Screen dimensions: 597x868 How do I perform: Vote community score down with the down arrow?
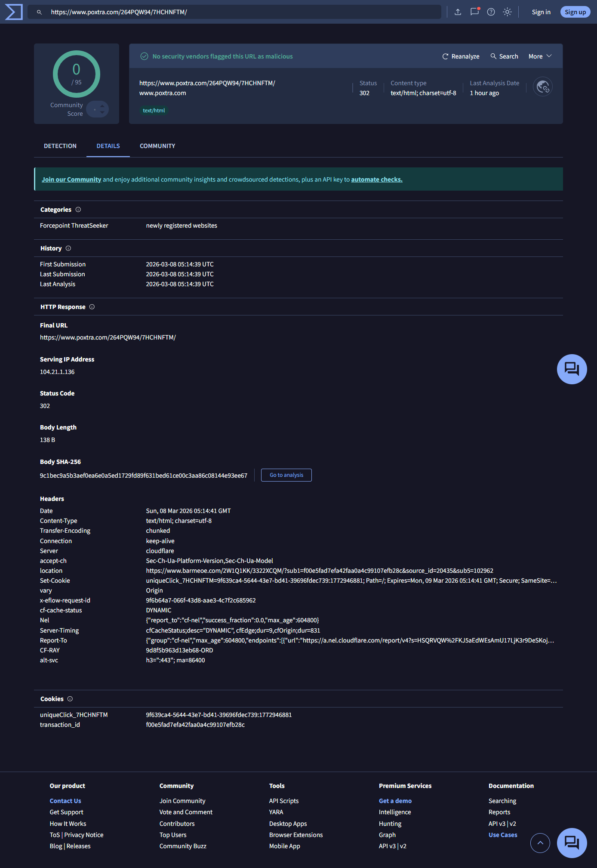102,113
